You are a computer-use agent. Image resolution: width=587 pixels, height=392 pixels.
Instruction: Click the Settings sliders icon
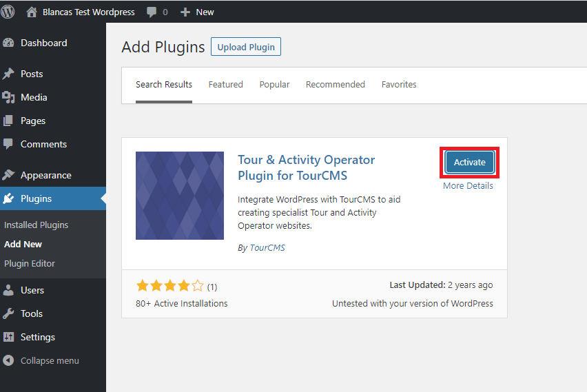(8, 337)
